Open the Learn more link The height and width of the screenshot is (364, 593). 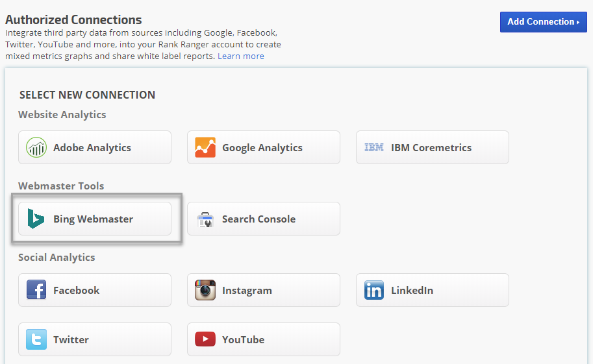[240, 56]
